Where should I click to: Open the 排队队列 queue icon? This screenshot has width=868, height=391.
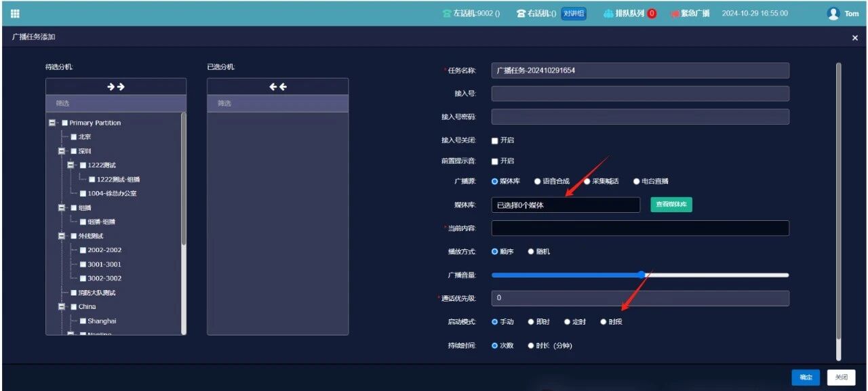608,14
